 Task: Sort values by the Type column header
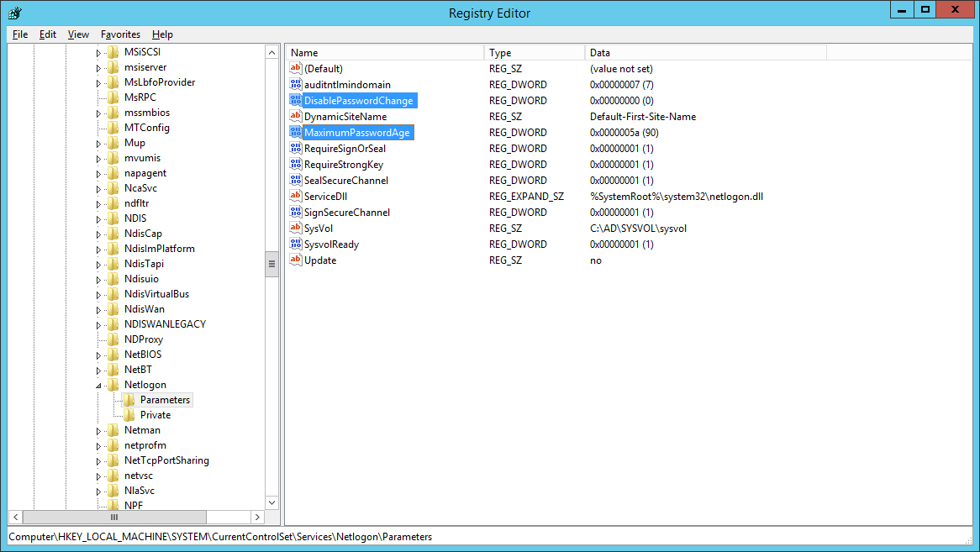pos(535,52)
